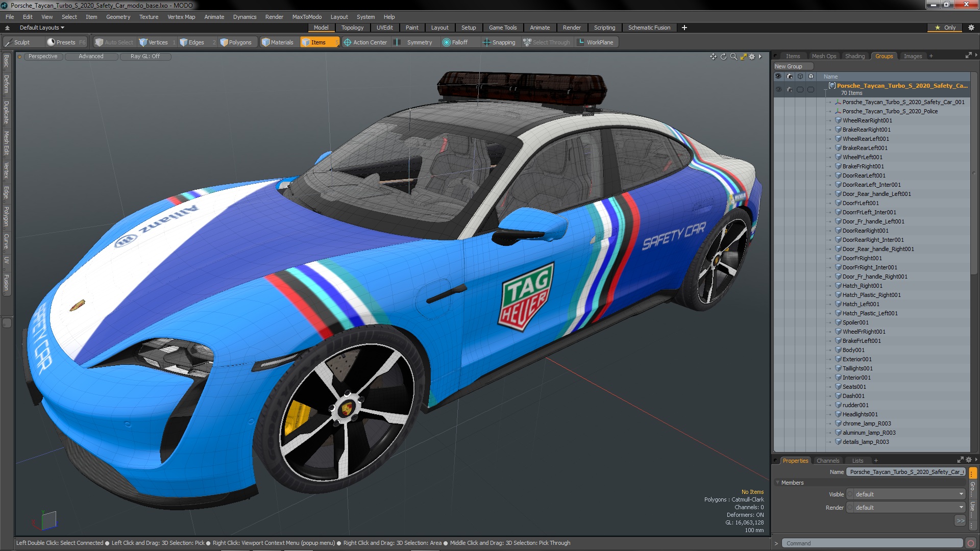Viewport: 980px width, 551px height.
Task: Collapse the Porsche Taycan group tree
Action: 825,90
